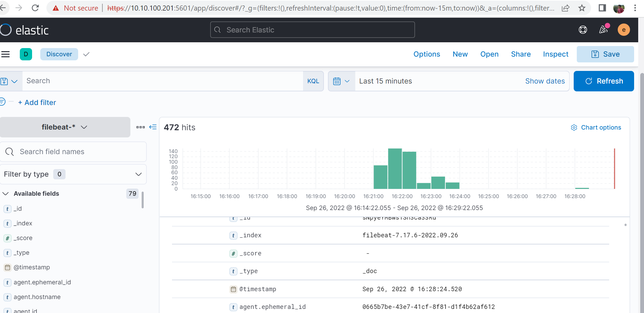Open the Elastic help menu
The image size is (644, 313).
[583, 30]
